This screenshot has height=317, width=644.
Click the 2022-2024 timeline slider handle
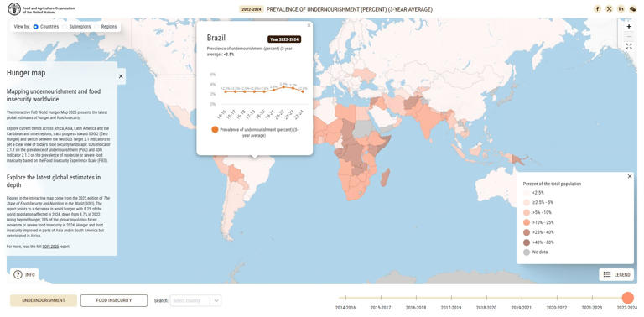(x=627, y=298)
